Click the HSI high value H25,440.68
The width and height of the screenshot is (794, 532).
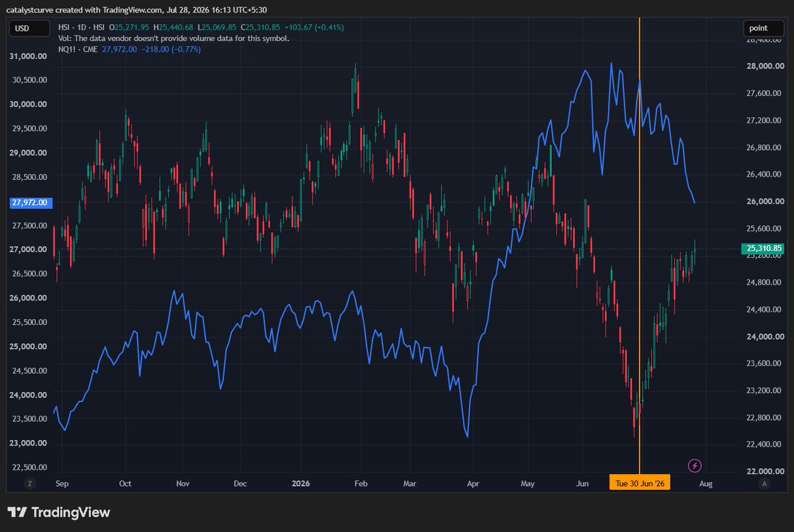[173, 27]
